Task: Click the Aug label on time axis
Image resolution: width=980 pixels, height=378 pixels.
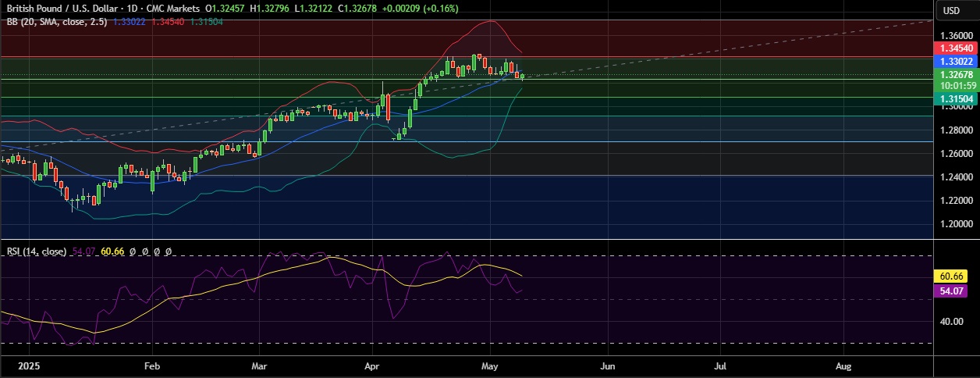Action: click(843, 365)
